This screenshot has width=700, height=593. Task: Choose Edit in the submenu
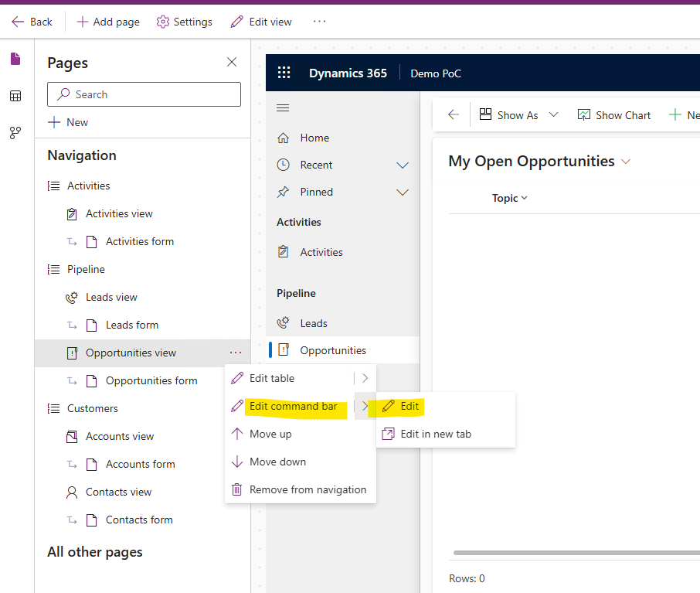[x=446, y=406]
